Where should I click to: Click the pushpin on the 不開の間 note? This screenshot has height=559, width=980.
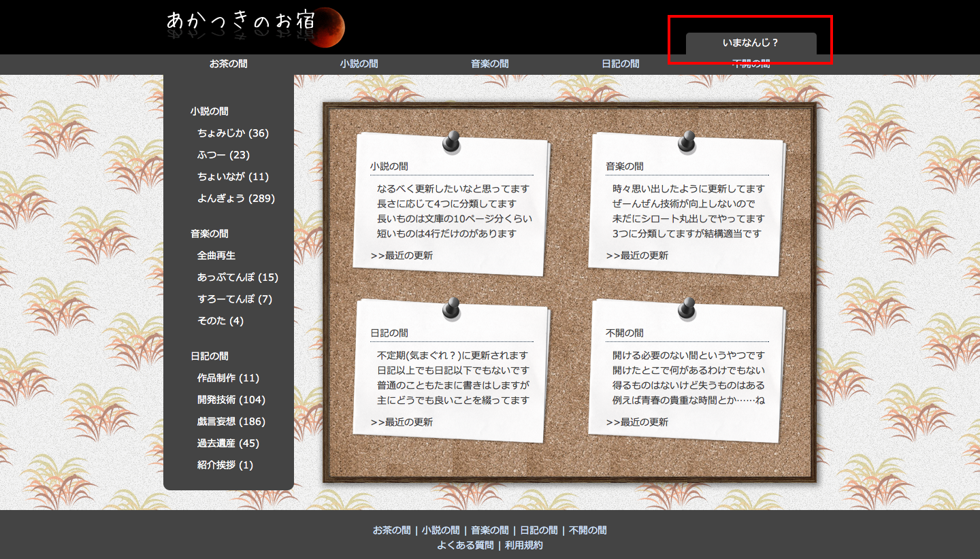click(x=687, y=309)
